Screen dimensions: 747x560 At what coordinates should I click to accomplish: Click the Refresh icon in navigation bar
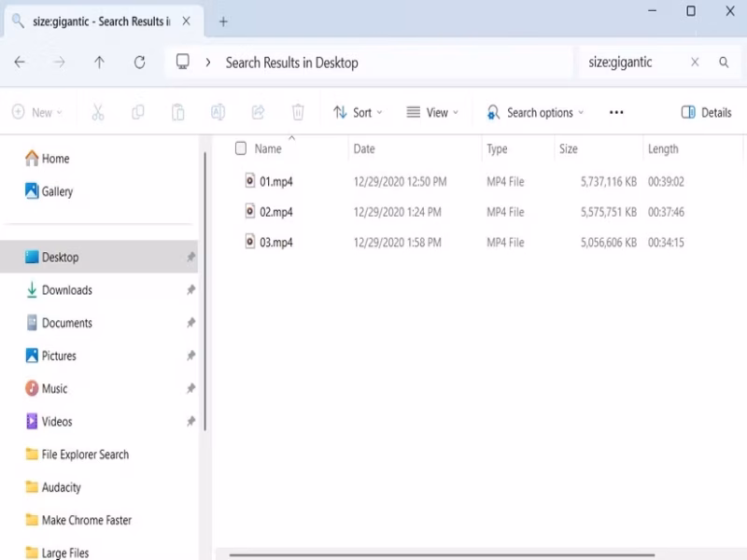pos(139,63)
